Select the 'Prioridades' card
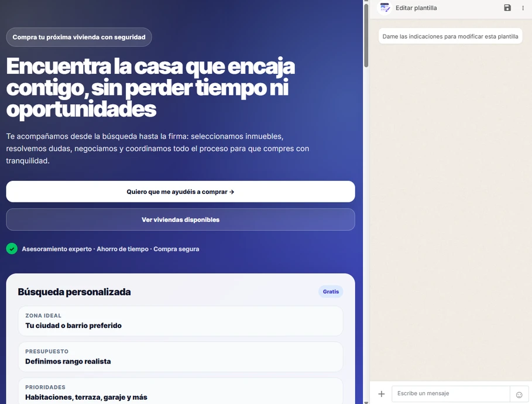The height and width of the screenshot is (404, 532). (180, 391)
